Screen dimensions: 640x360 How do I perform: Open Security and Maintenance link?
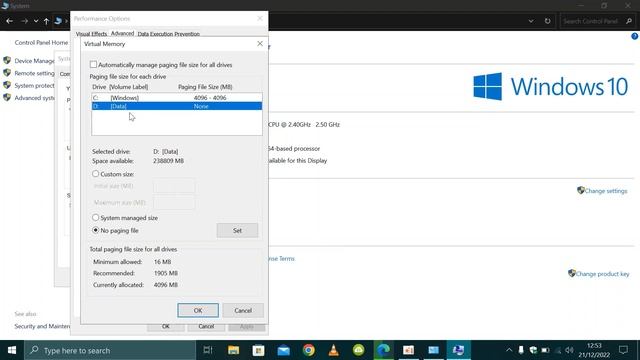(x=42, y=326)
